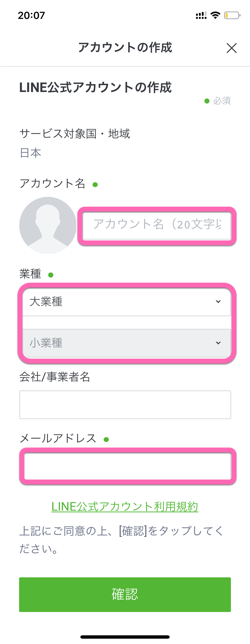This screenshot has width=250, height=644.
Task: Tap the green required dot beside メールアドレス
Action: [x=106, y=440]
